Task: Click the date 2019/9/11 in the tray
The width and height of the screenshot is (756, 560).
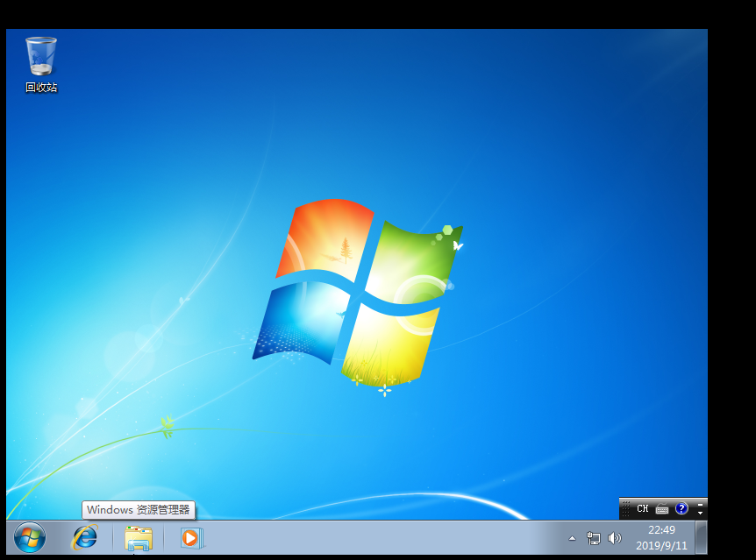Action: click(661, 546)
